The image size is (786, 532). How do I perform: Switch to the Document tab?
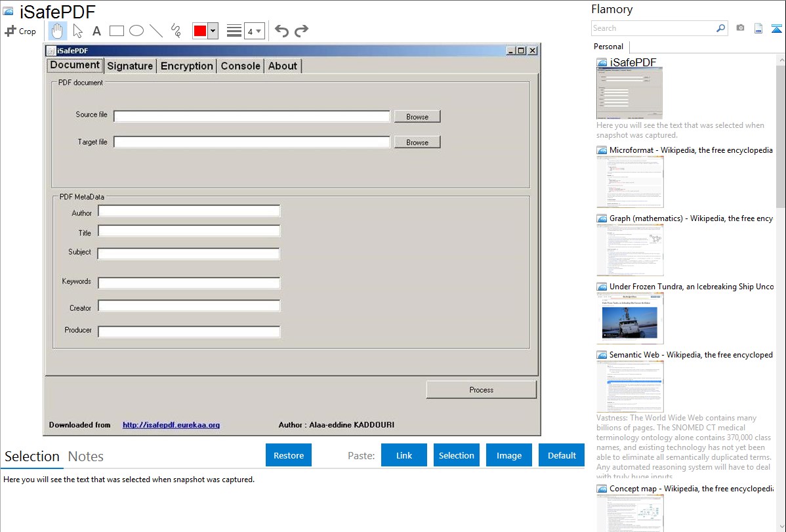click(75, 65)
